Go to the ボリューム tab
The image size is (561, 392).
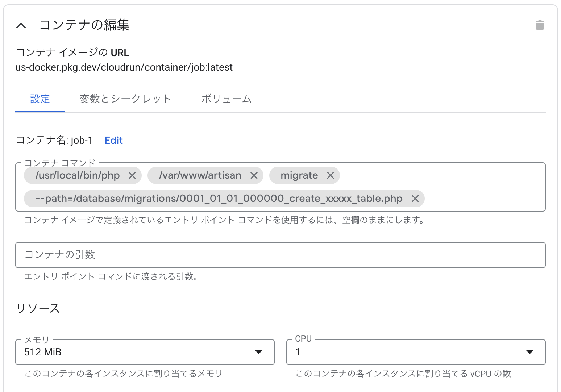pos(226,99)
